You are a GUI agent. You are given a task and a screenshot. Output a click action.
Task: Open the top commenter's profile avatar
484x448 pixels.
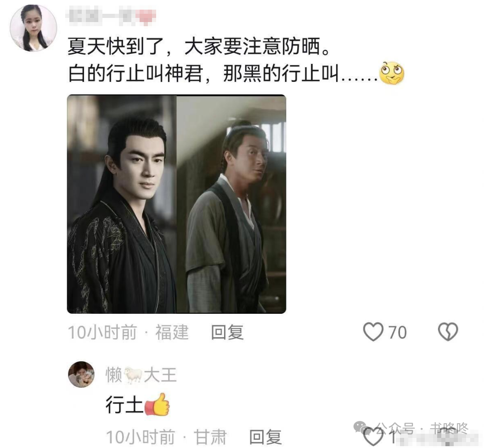pos(34,28)
